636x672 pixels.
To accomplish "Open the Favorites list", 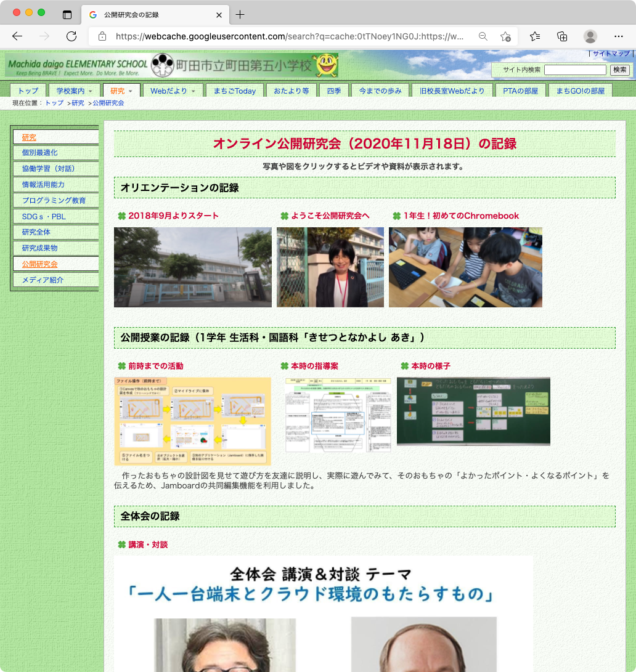I will point(535,36).
